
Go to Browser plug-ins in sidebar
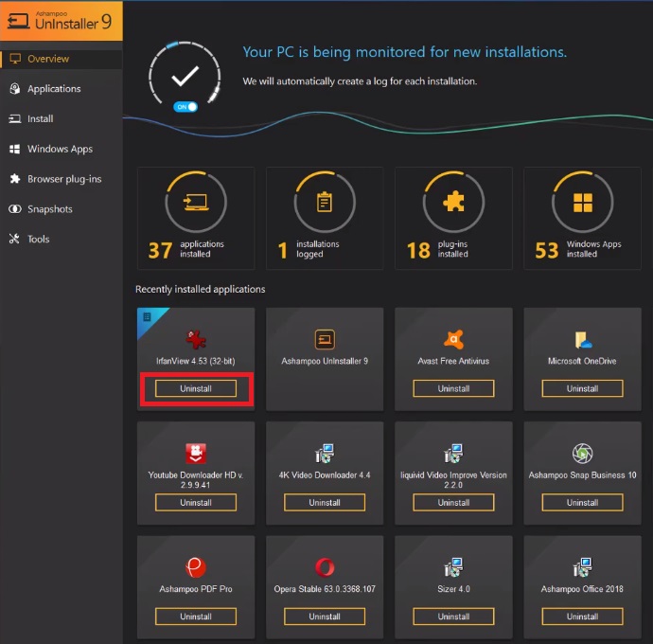[63, 179]
